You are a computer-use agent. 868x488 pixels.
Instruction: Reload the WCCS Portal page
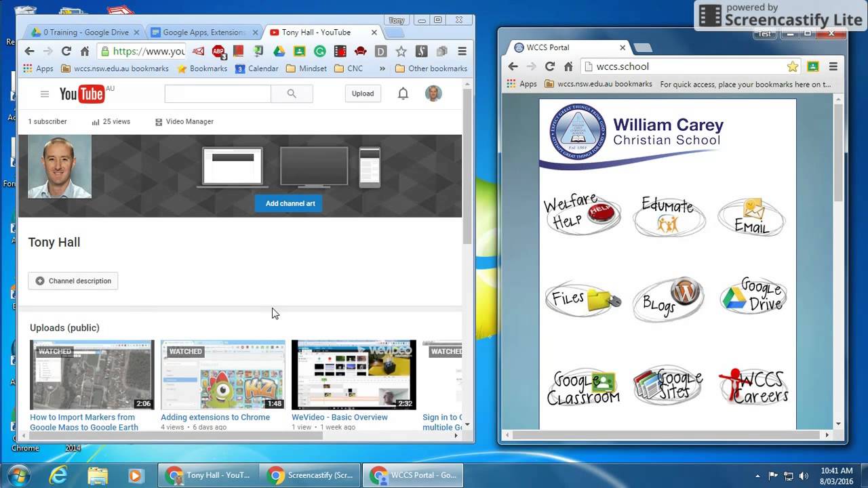pos(550,66)
